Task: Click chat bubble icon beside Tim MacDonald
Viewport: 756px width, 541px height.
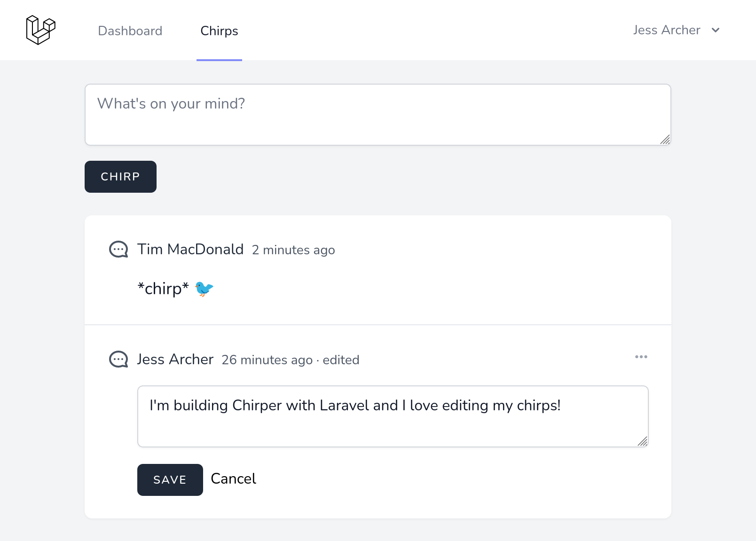Action: (x=118, y=249)
